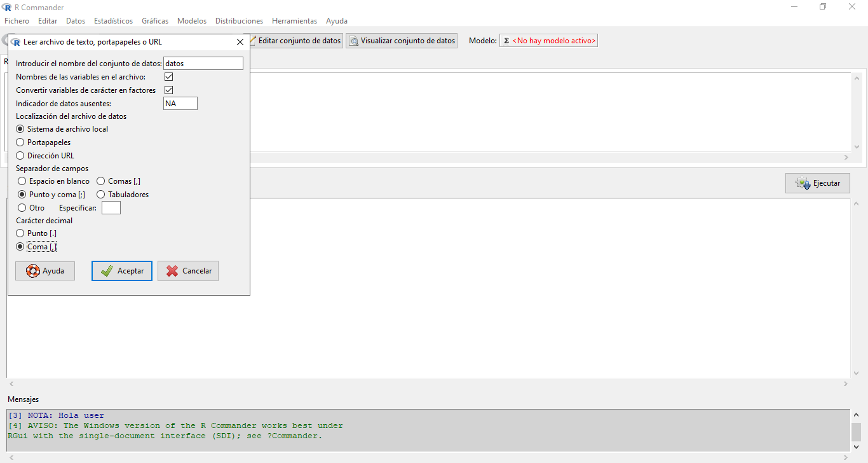Open the Gráficas menu
The height and width of the screenshot is (463, 868).
[x=155, y=21]
